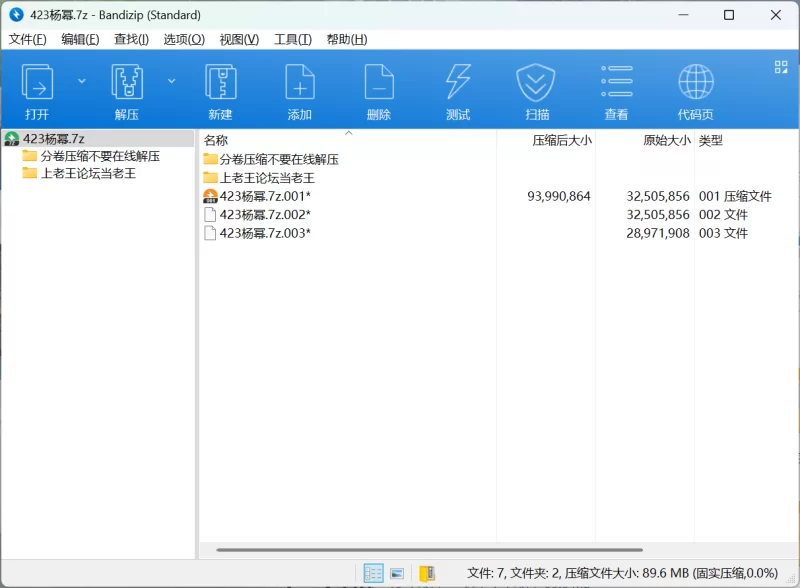Sort by the 压缩后大小 column header

(x=561, y=141)
